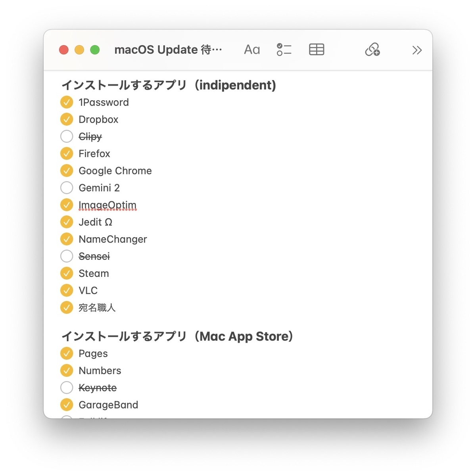Click the struck-through Clipy text
The image size is (476, 476).
point(90,136)
